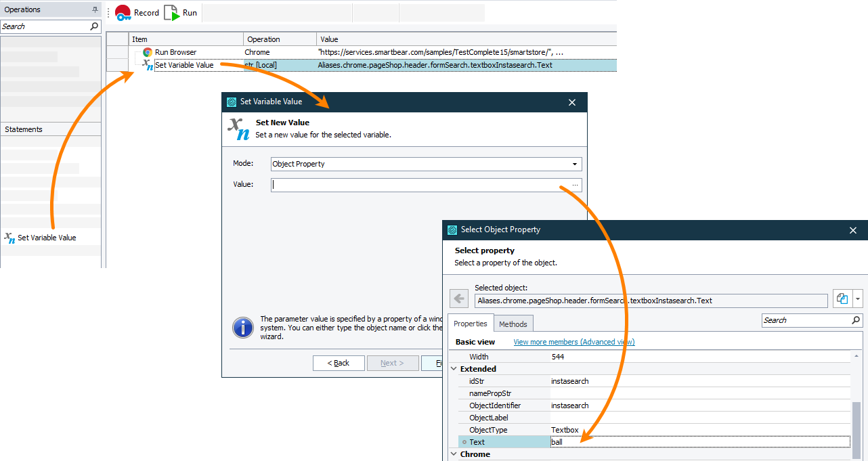Screen dimensions: 868x461
Task: Open View more members (Advanced view) link
Action: coord(573,342)
